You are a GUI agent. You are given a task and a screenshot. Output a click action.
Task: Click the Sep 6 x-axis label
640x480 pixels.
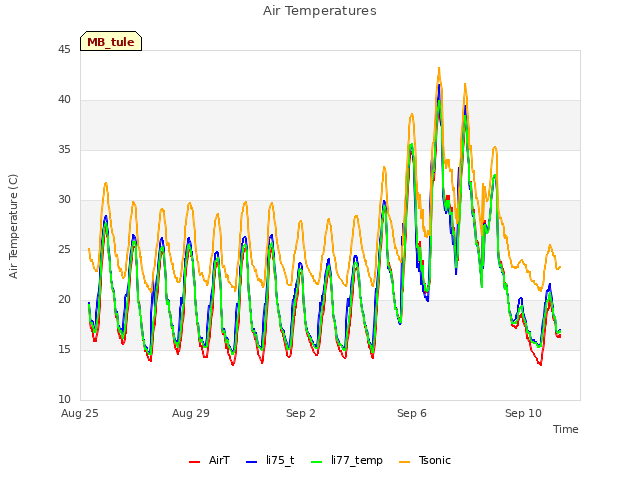tap(412, 413)
